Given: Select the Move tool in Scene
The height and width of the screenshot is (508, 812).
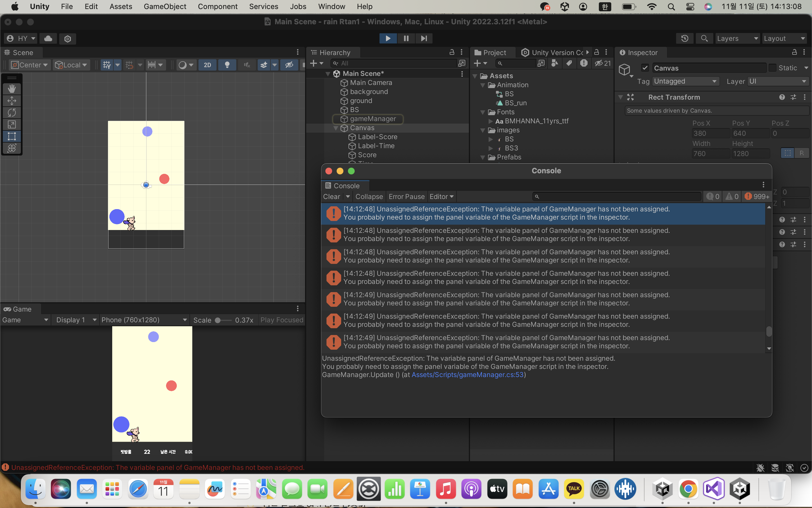Looking at the screenshot, I should (x=12, y=101).
